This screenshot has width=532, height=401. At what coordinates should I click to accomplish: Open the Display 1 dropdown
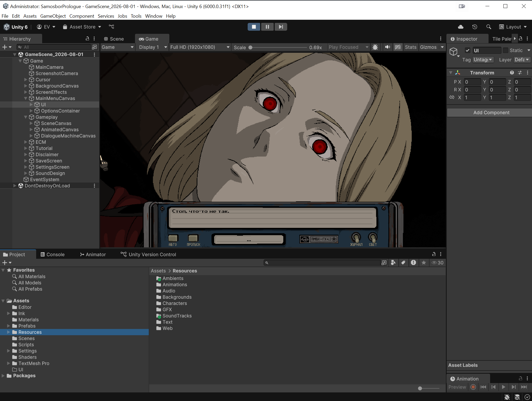(x=153, y=47)
